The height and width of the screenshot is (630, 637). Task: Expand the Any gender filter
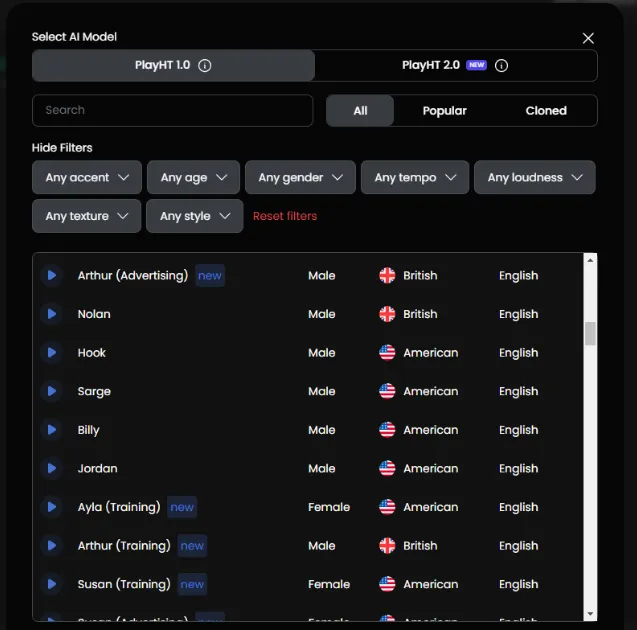point(300,177)
